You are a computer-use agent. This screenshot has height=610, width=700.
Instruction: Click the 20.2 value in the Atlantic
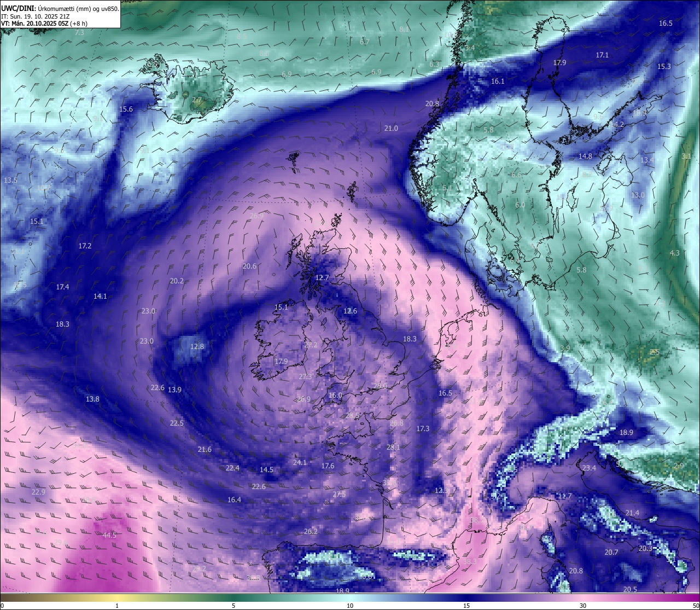pos(177,281)
